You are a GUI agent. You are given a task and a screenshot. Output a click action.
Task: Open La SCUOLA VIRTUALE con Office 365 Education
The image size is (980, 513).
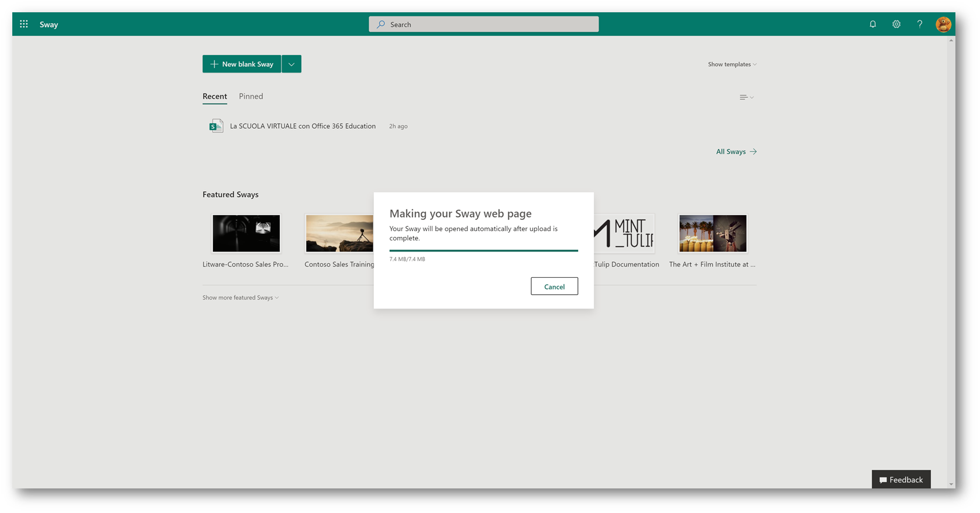point(302,126)
